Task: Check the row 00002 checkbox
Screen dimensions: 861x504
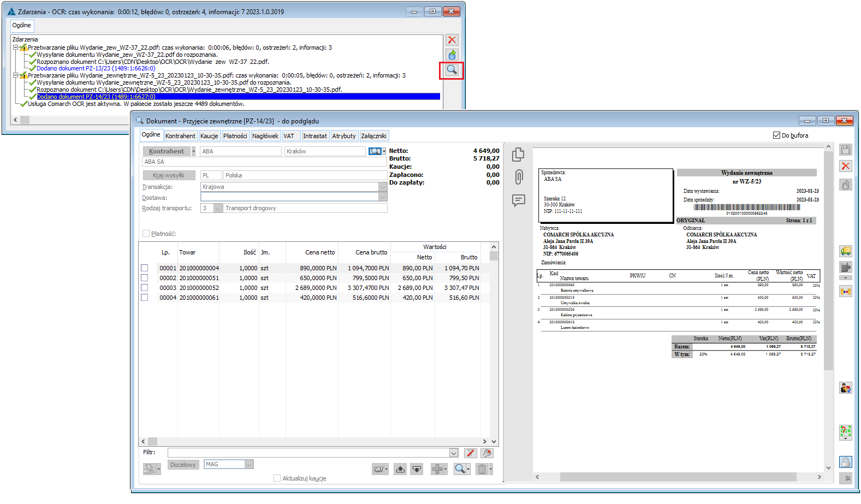Action: 145,278
